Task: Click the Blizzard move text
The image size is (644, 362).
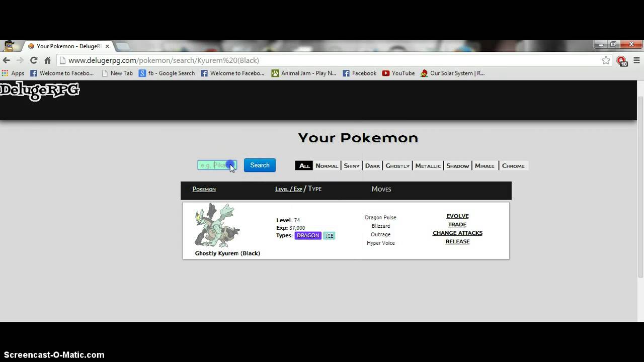Action: 381,226
